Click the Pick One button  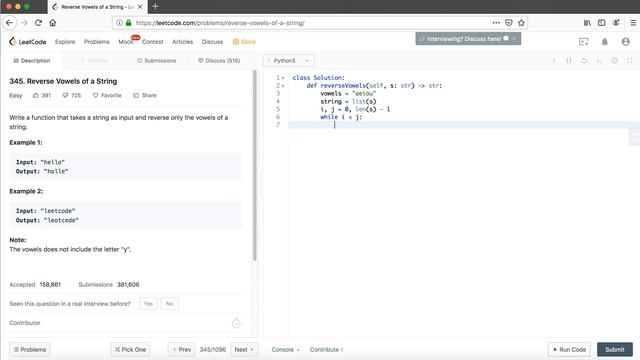pos(130,349)
